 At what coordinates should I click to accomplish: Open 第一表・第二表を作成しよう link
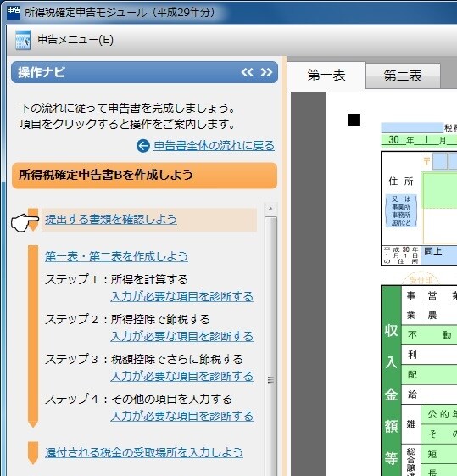pyautogui.click(x=116, y=257)
